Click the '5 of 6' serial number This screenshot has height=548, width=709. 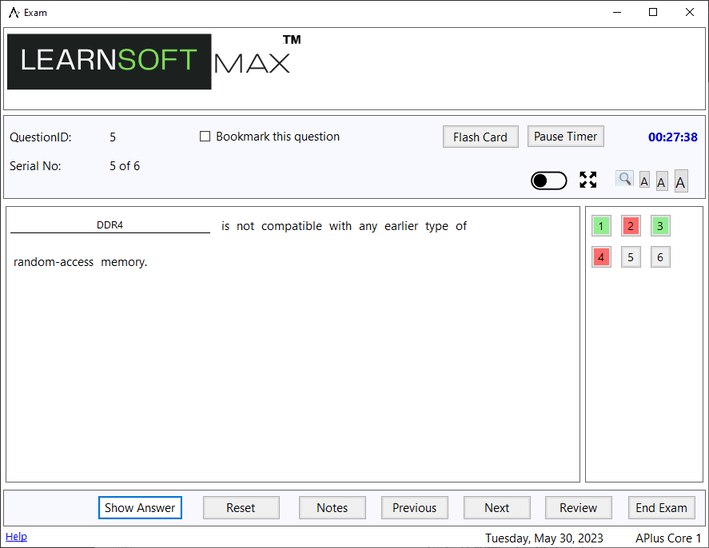coord(124,165)
